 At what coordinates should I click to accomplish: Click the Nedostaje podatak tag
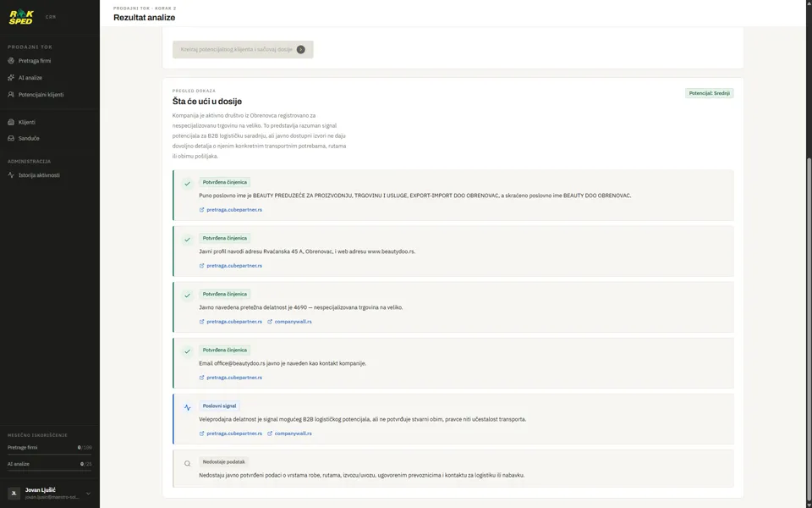point(223,462)
